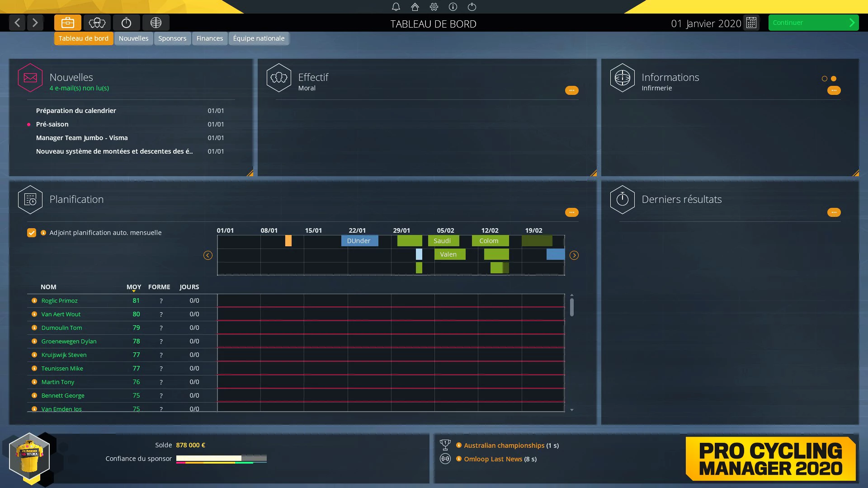This screenshot has width=868, height=488.
Task: Toggle Adjoint planification auto. mensuelle checkbox
Action: click(32, 233)
